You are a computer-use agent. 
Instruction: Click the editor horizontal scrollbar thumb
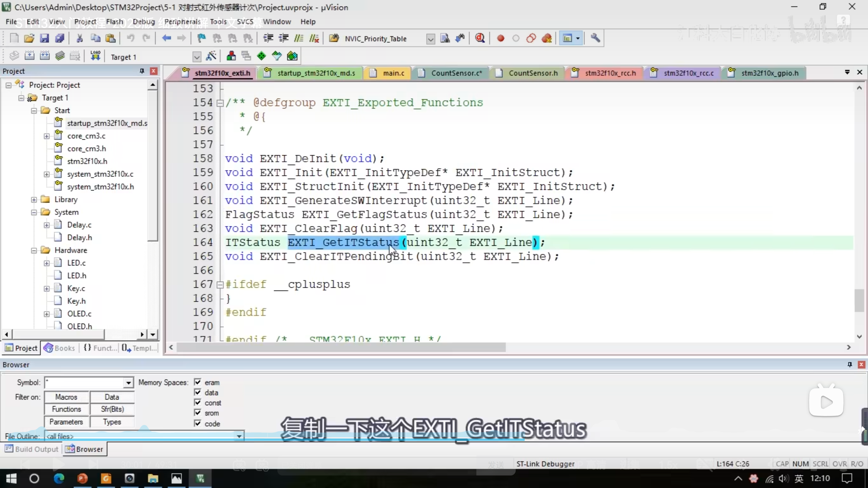[341, 347]
